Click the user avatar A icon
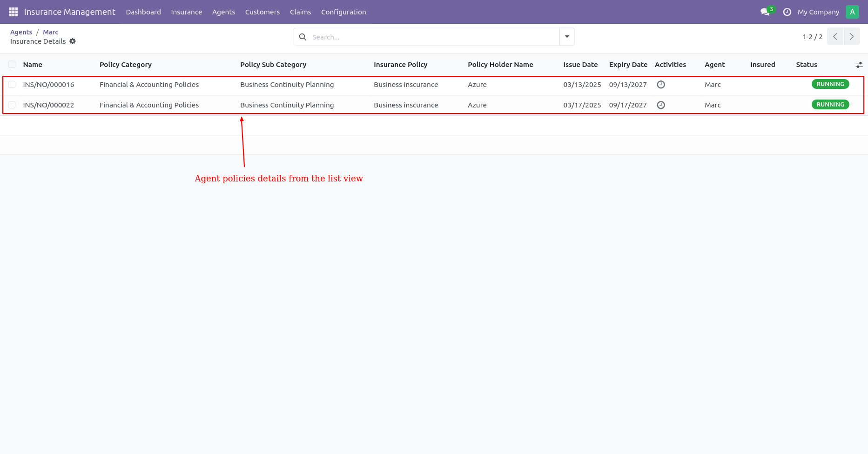The width and height of the screenshot is (868, 454). (852, 12)
